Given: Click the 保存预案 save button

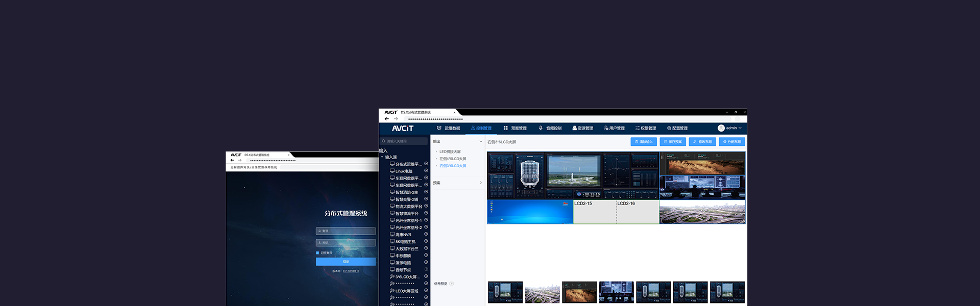Looking at the screenshot, I should coord(672,142).
